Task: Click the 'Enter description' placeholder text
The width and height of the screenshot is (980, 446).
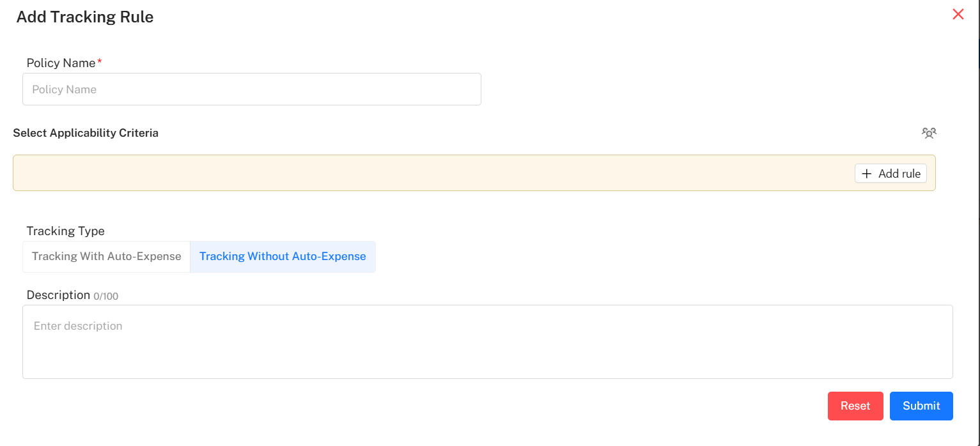Action: (x=78, y=326)
